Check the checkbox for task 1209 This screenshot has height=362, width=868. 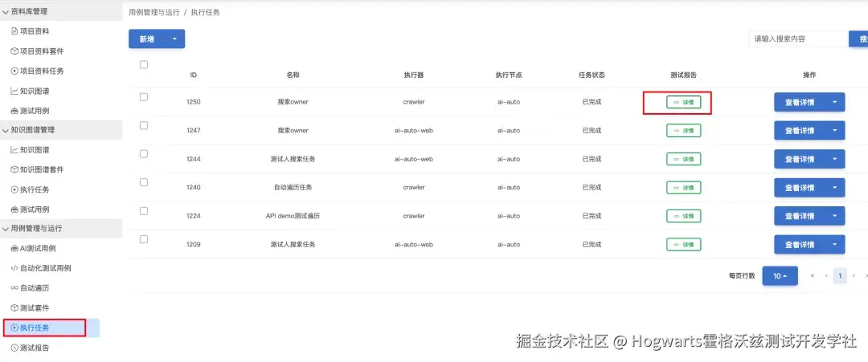coord(144,239)
